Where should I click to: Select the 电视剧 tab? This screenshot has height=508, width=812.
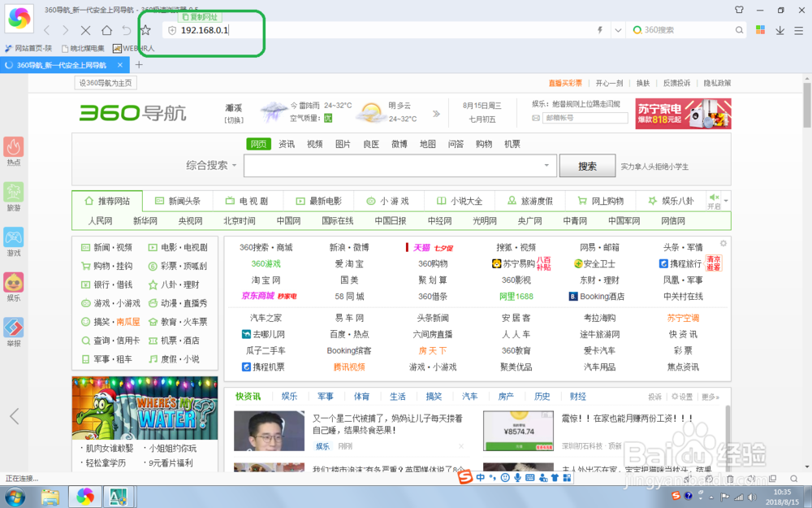point(247,201)
